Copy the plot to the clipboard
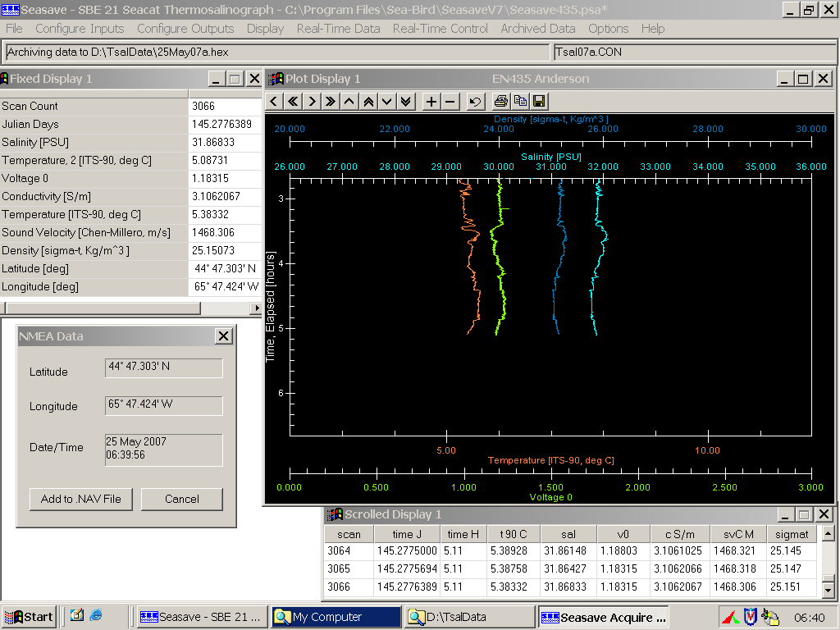Image resolution: width=840 pixels, height=630 pixels. (x=520, y=102)
